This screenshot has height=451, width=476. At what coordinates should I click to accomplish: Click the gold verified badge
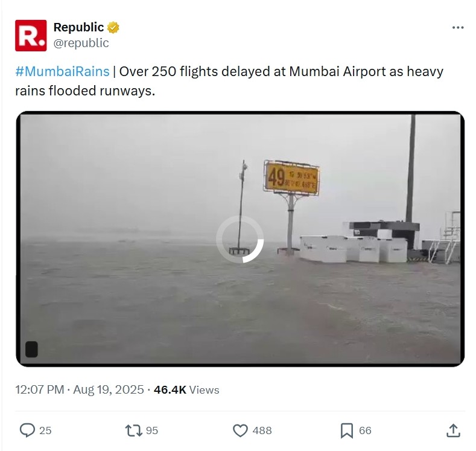pyautogui.click(x=113, y=28)
